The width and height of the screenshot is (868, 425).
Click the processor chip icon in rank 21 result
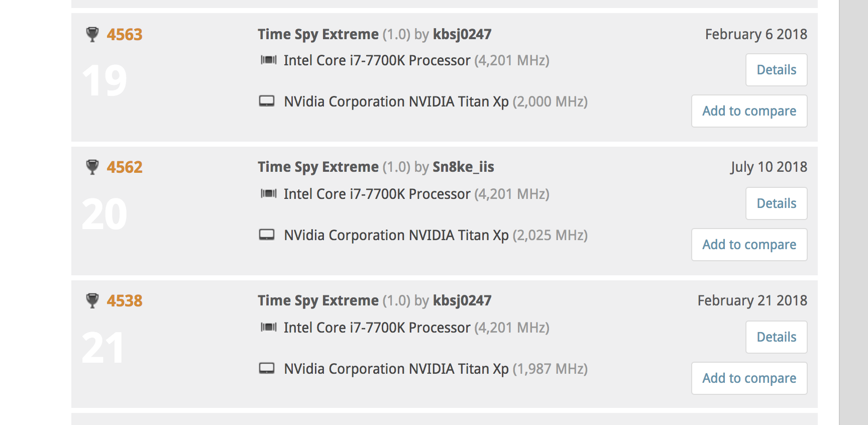point(269,328)
